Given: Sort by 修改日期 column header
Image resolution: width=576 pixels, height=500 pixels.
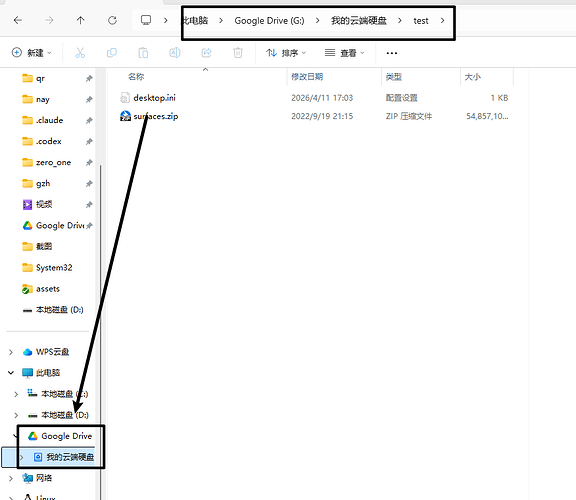Looking at the screenshot, I should 307,76.
